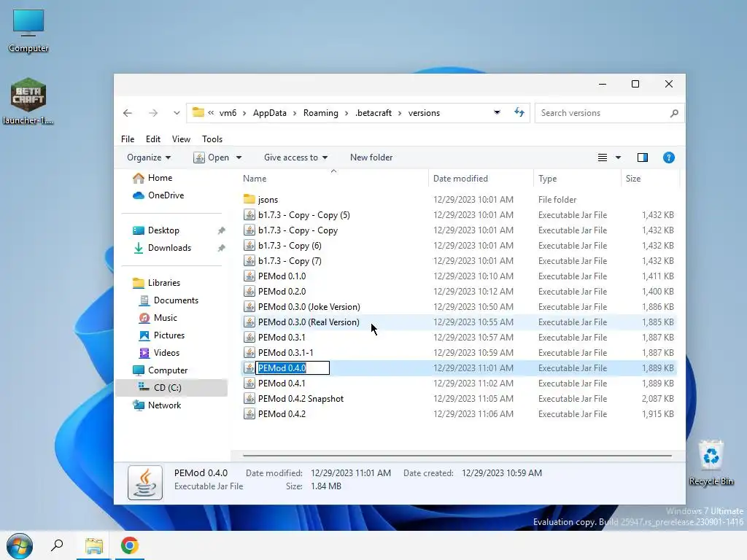This screenshot has height=560, width=747.
Task: Click the refresh icon beside address bar
Action: pyautogui.click(x=519, y=112)
